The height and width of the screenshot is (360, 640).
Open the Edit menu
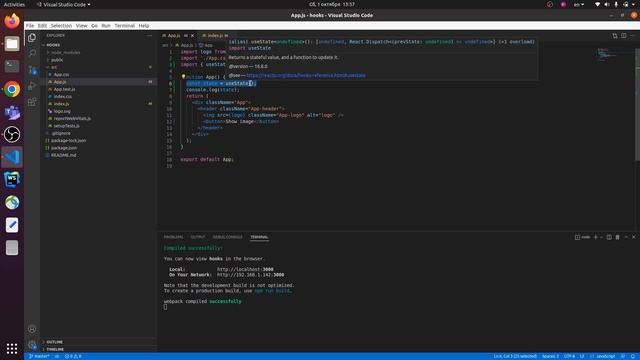[42, 25]
